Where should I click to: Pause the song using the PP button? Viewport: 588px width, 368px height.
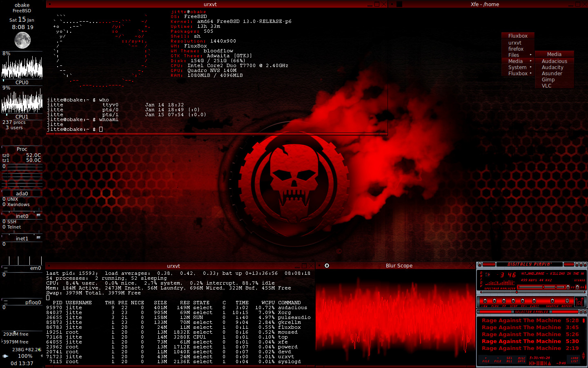tap(504, 301)
